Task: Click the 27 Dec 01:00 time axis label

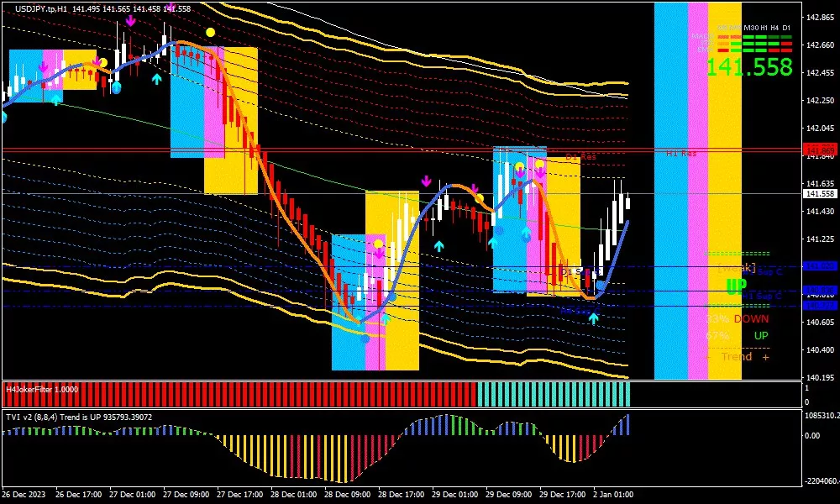Action: pyautogui.click(x=133, y=495)
